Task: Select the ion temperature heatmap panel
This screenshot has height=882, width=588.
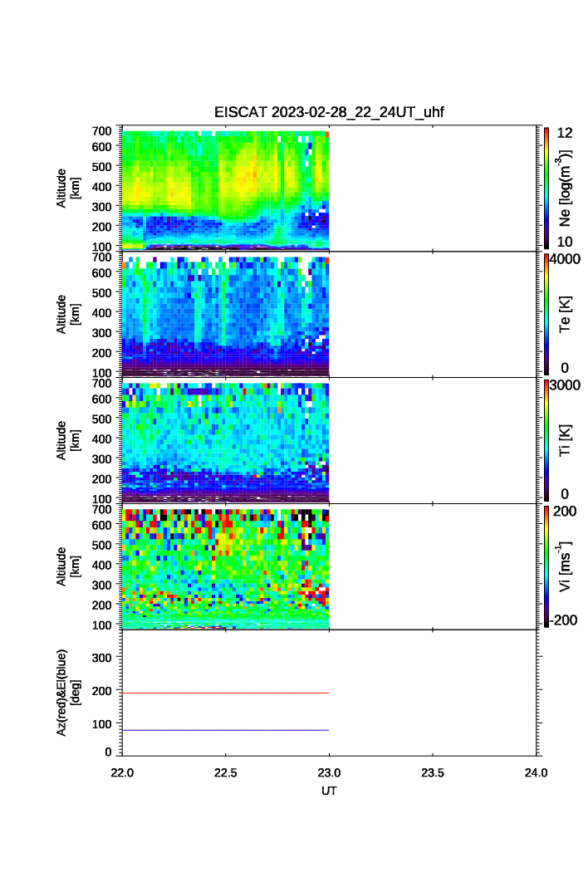Action: pos(226,441)
